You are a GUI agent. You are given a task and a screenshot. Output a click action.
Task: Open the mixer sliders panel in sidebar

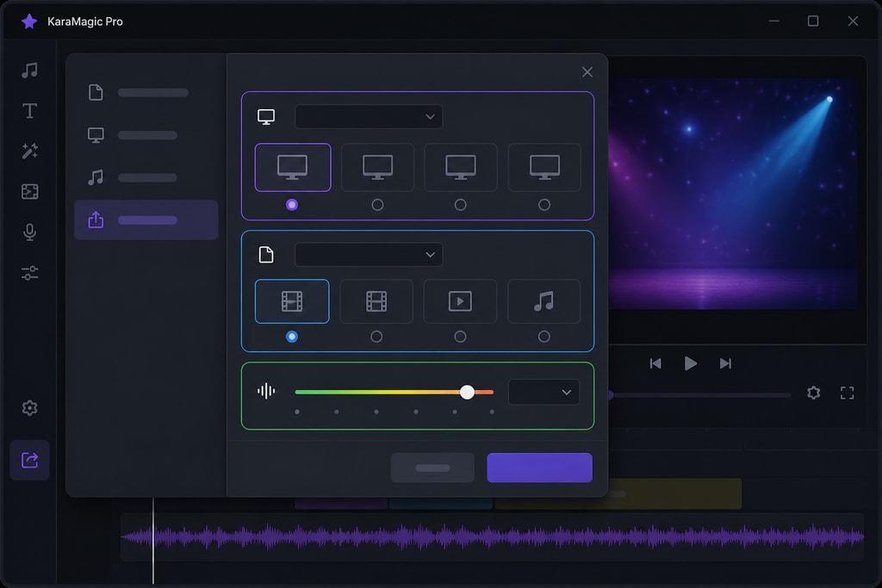pyautogui.click(x=30, y=273)
